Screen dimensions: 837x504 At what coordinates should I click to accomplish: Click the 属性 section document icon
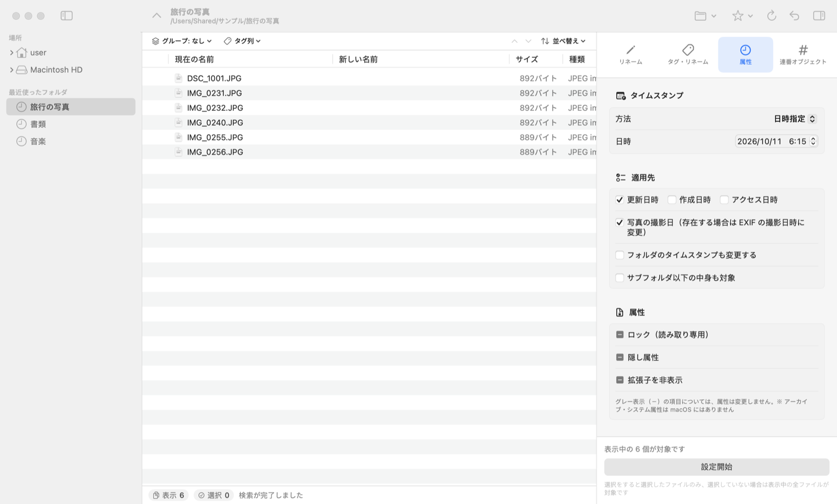pyautogui.click(x=620, y=312)
